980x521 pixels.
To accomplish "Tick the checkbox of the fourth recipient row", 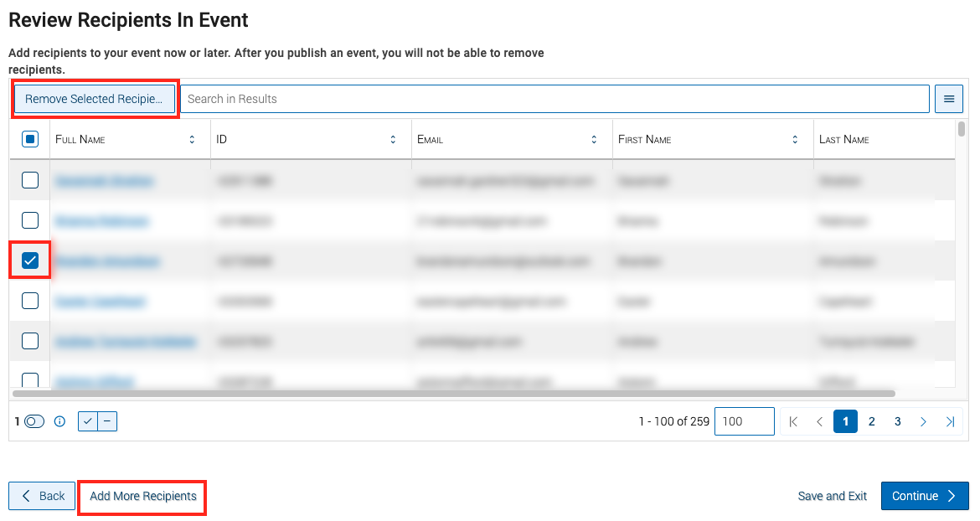I will (x=30, y=301).
